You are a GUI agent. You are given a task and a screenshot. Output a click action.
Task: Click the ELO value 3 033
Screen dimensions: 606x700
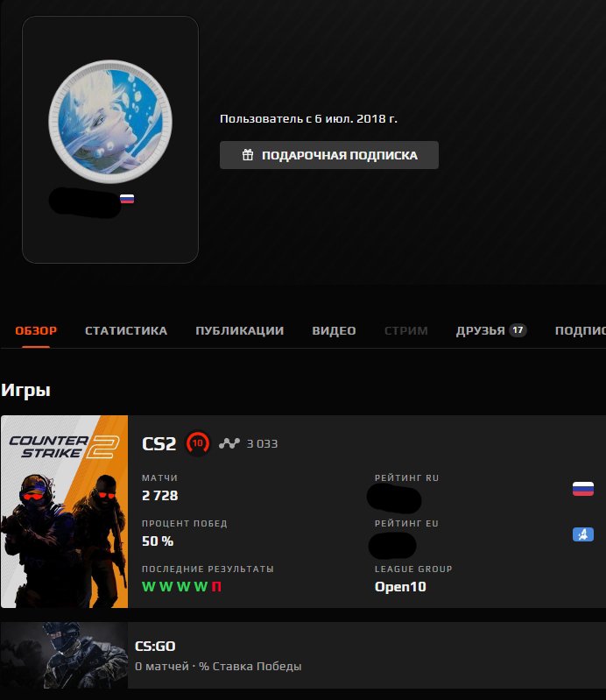coord(262,444)
